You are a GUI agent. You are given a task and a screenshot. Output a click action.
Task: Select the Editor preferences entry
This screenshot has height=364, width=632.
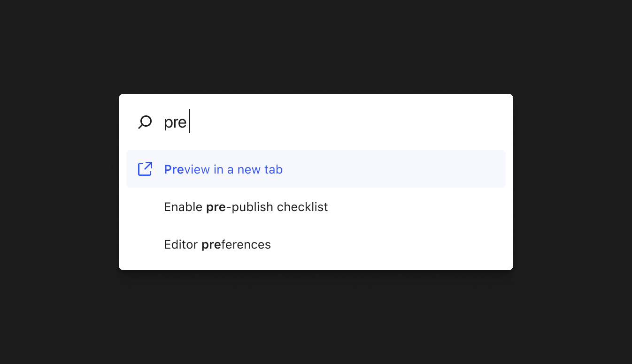click(x=217, y=244)
